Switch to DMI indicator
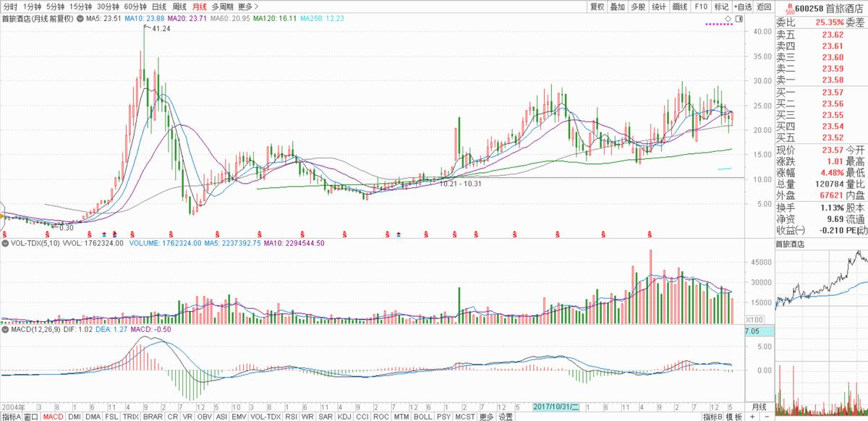 pyautogui.click(x=74, y=417)
